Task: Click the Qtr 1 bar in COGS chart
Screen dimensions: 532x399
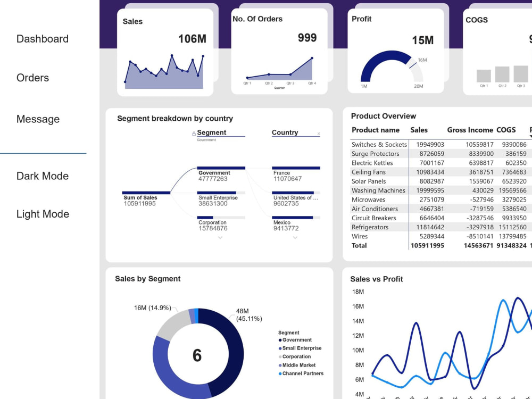Action: click(x=484, y=76)
